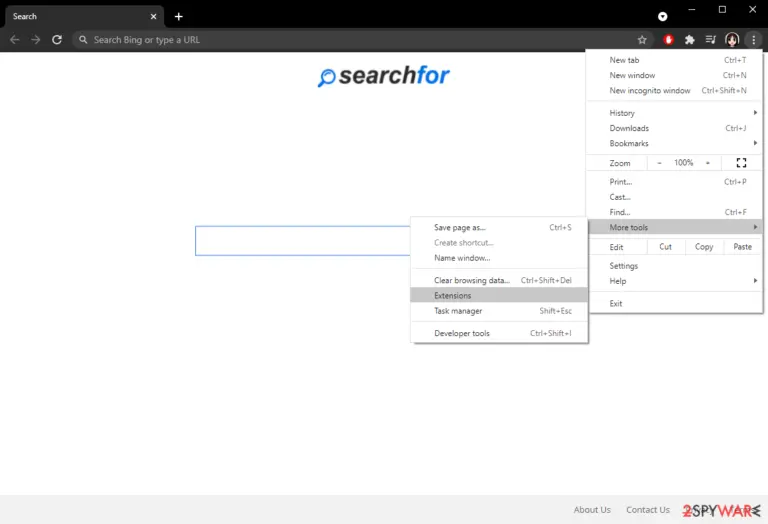Expand the Help submenu
Image resolution: width=768 pixels, height=524 pixels.
[x=675, y=281]
